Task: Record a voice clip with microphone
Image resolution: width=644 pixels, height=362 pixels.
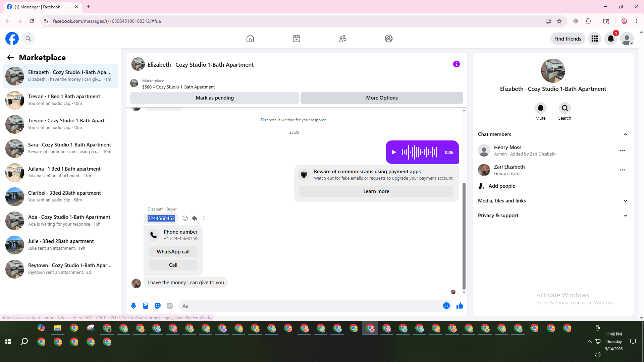Action: pos(133,306)
